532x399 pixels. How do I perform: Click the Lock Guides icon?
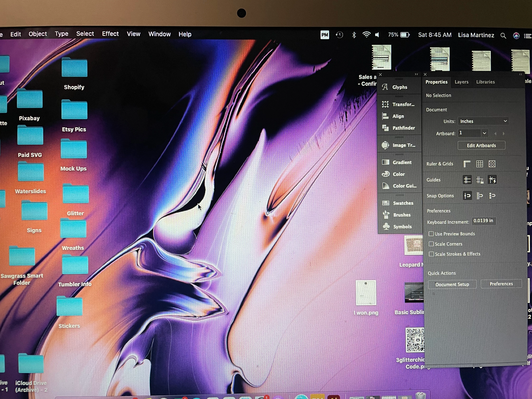tap(480, 180)
